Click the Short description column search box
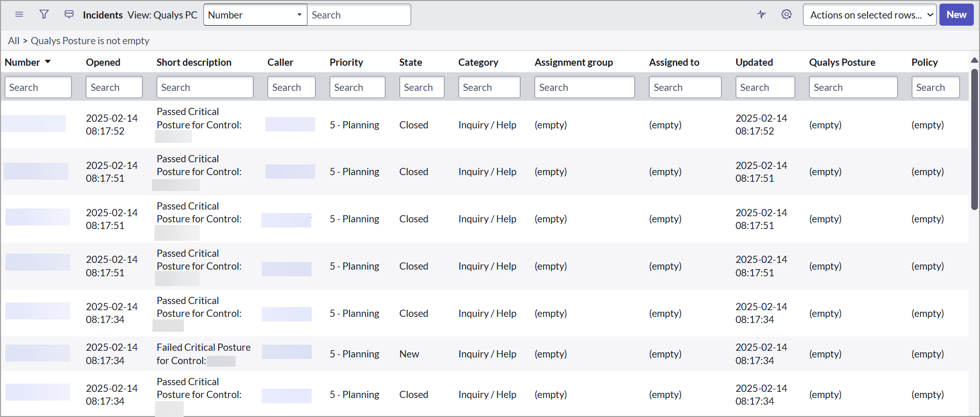Viewport: 980px width, 417px height. coord(204,87)
